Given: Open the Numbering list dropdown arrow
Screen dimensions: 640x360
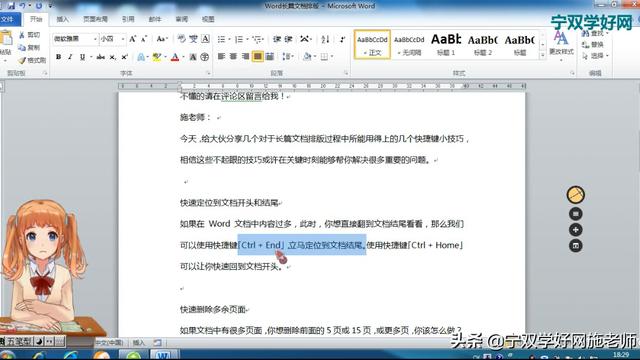Looking at the screenshot, I should [247, 39].
